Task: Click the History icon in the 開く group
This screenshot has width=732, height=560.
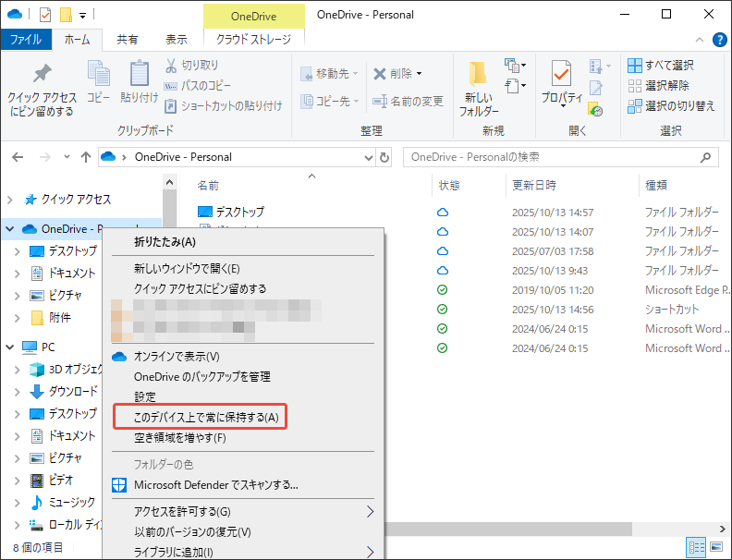Action: [x=596, y=110]
